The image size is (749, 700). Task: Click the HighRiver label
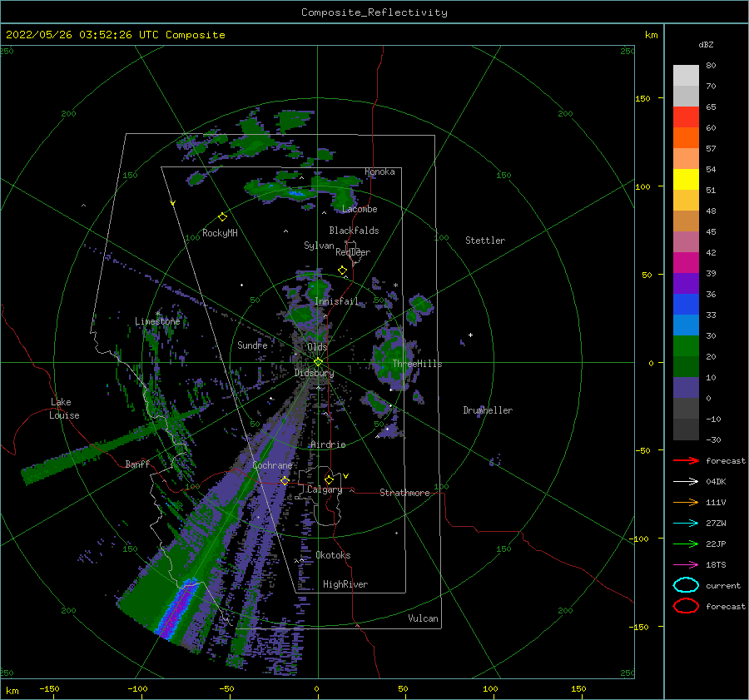[345, 584]
